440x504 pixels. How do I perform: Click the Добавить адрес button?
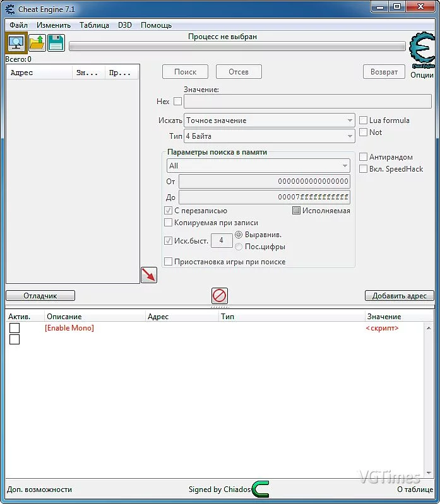[400, 296]
